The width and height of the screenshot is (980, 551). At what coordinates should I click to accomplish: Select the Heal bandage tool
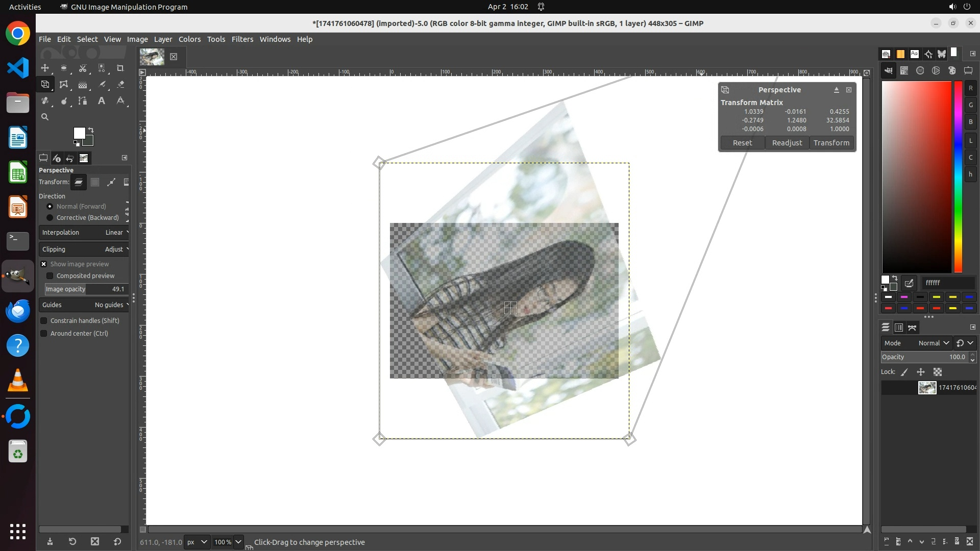click(45, 101)
